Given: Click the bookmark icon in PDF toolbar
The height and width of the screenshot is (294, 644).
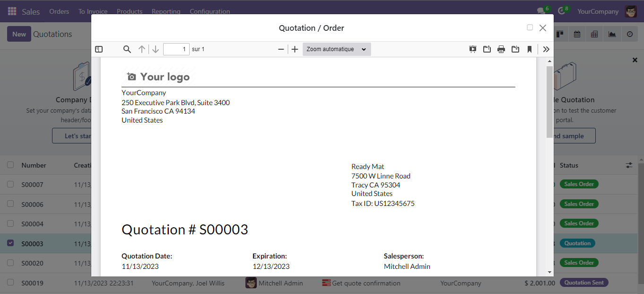Looking at the screenshot, I should tap(530, 49).
